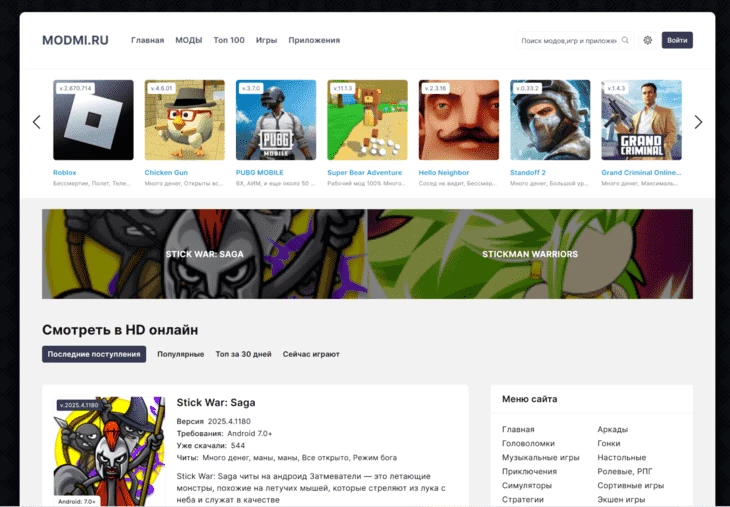This screenshot has width=730, height=507.
Task: Open Головоломки category in site menu
Action: pyautogui.click(x=528, y=443)
